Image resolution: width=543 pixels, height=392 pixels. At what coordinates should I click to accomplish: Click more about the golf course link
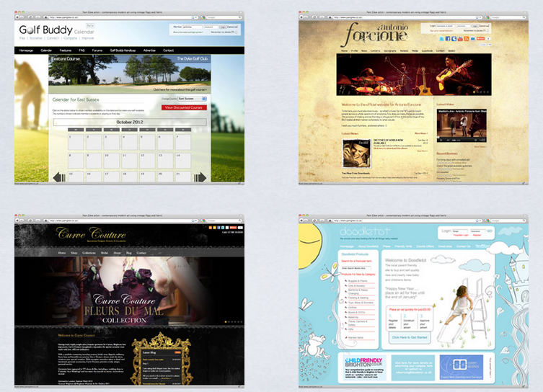pos(180,89)
